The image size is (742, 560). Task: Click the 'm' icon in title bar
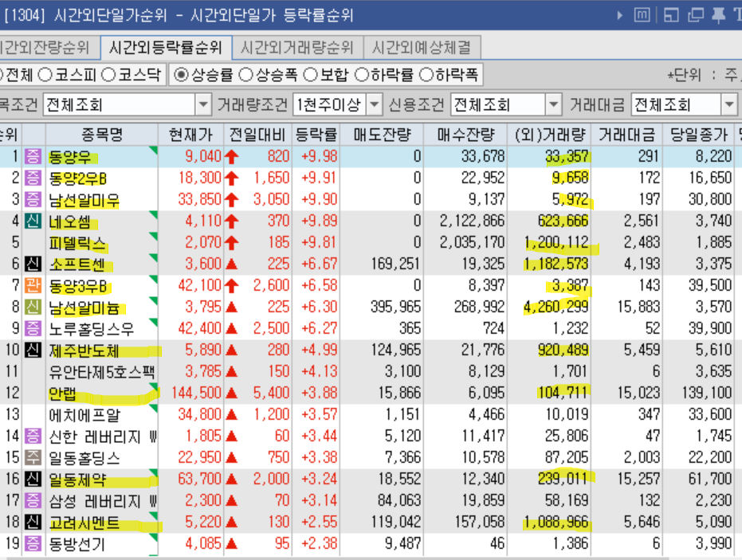pos(642,16)
